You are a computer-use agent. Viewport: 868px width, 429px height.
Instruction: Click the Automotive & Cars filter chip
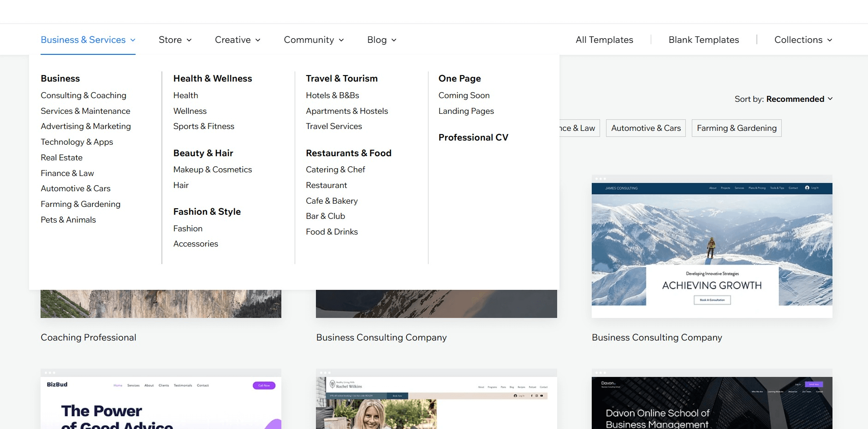click(645, 128)
